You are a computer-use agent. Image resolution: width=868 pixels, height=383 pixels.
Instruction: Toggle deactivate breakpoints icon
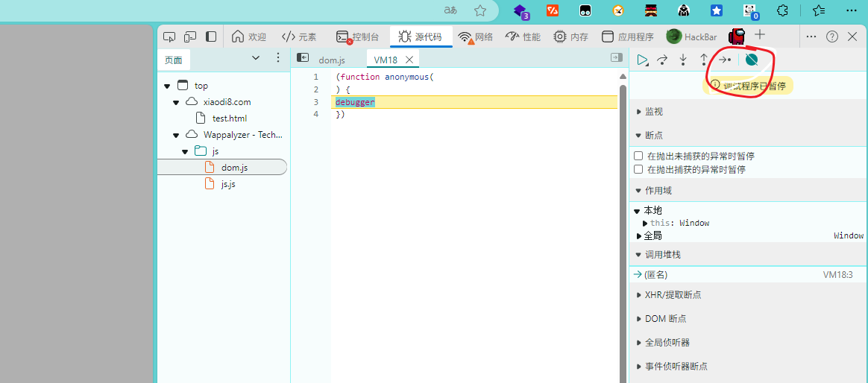[751, 60]
